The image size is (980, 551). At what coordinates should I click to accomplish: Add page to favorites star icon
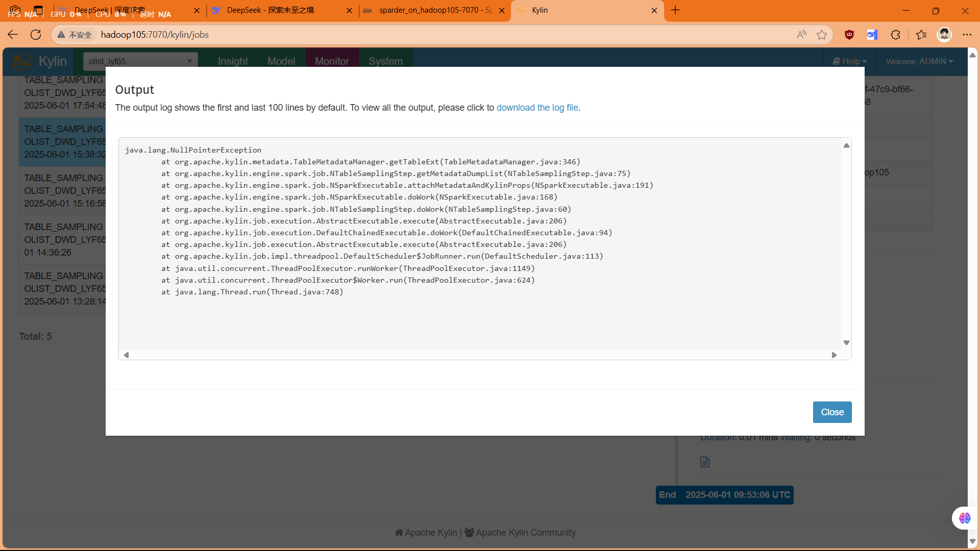(822, 35)
